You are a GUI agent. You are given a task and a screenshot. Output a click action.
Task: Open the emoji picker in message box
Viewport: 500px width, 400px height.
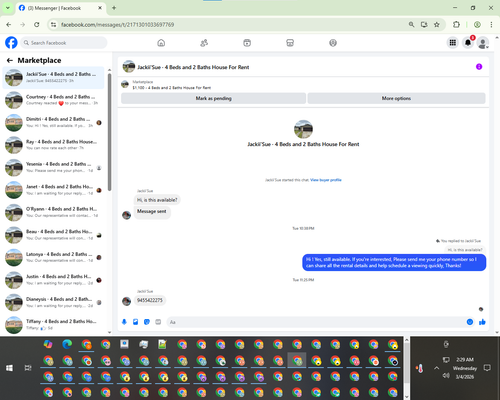(470, 322)
